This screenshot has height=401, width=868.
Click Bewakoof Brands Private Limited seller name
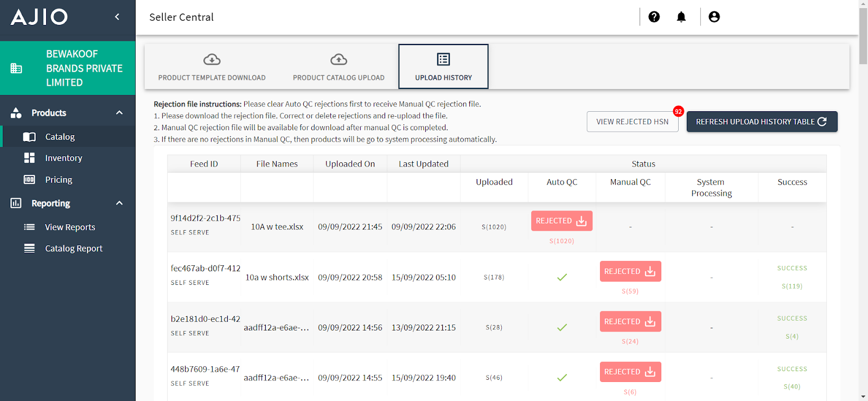pos(84,68)
